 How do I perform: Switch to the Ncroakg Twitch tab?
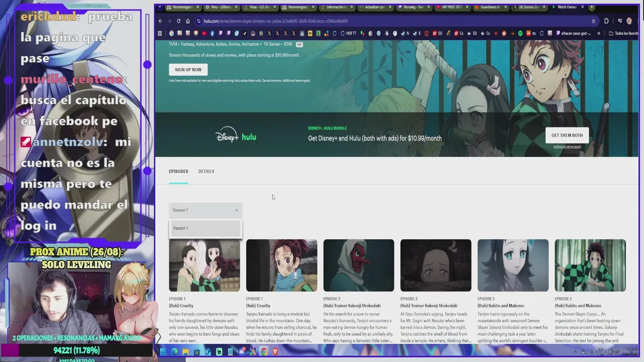pos(414,7)
